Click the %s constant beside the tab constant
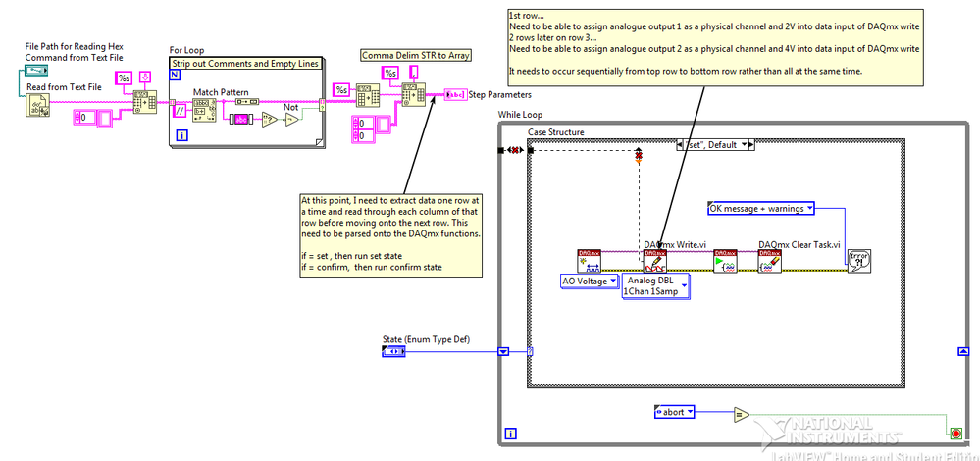This screenshot has height=461, width=980. (124, 78)
